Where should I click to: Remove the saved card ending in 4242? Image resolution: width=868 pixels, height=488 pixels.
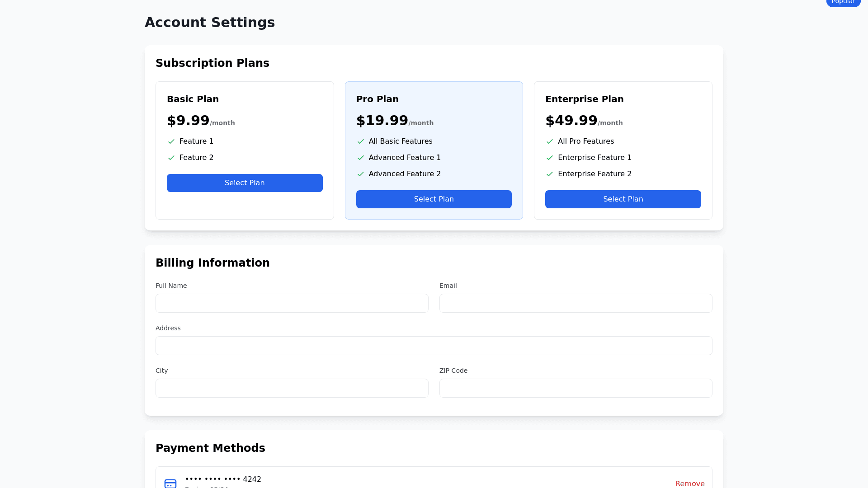pyautogui.click(x=690, y=483)
